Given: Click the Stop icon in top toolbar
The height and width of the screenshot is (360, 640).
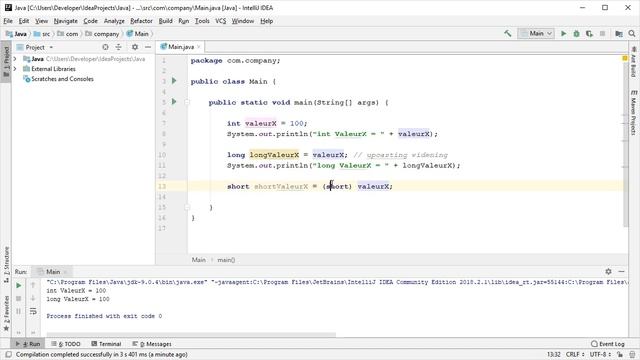Looking at the screenshot, I should tap(602, 33).
